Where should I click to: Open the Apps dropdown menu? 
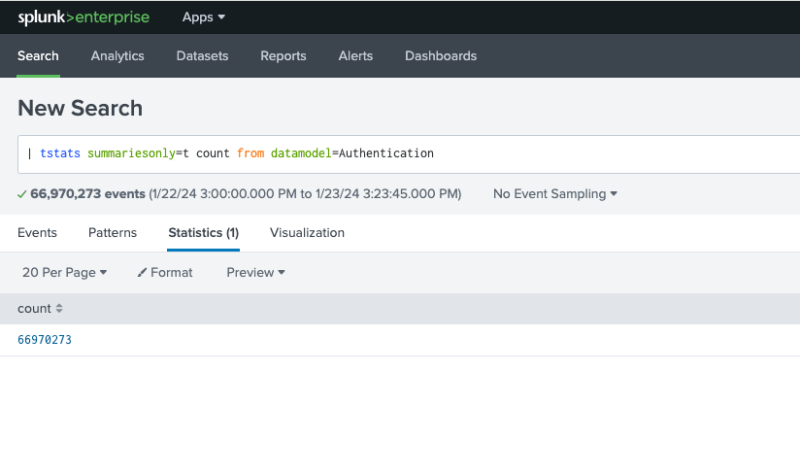click(204, 17)
